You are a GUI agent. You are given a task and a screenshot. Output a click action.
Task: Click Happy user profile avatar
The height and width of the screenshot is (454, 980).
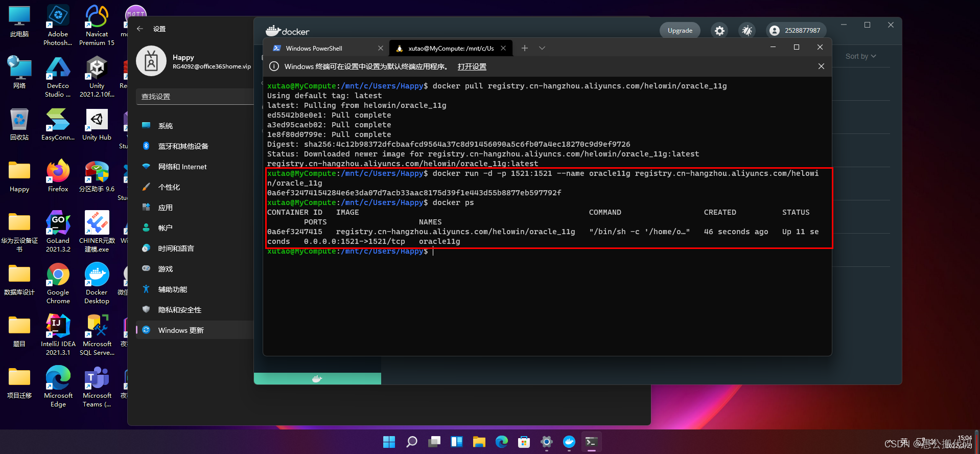click(x=151, y=61)
